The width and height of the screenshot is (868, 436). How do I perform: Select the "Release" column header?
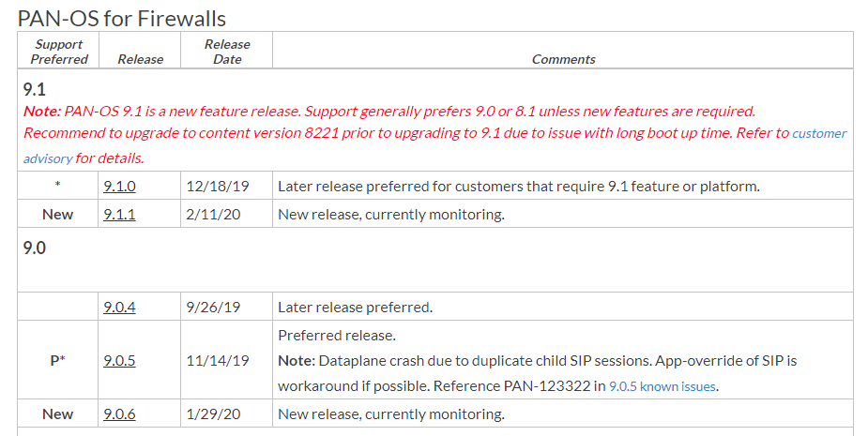(x=141, y=59)
